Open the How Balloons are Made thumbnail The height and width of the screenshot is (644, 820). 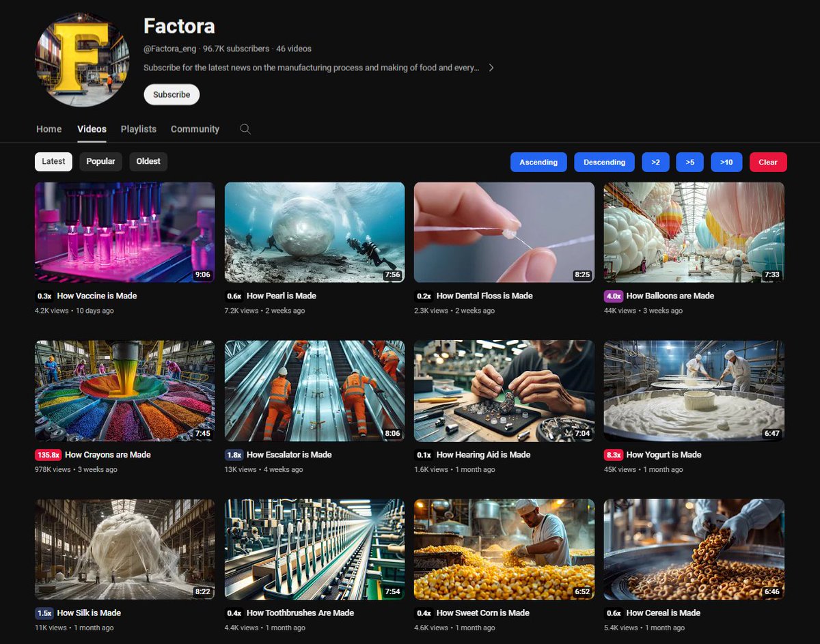pos(694,232)
